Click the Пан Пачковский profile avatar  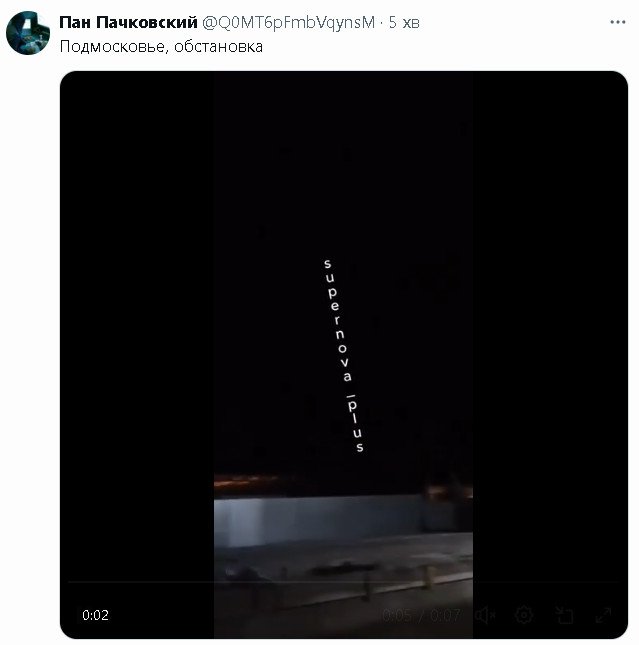point(28,33)
